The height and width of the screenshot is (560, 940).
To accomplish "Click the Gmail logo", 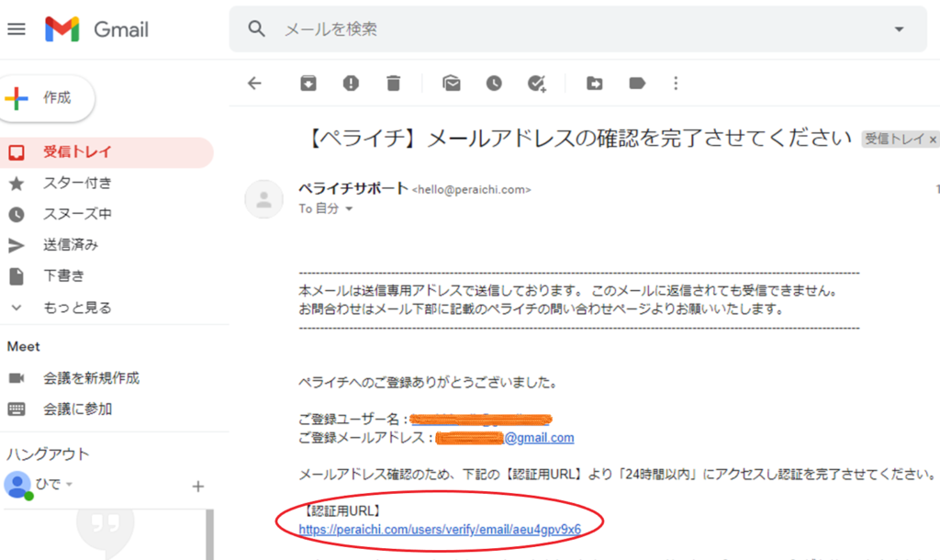I will coord(97,28).
